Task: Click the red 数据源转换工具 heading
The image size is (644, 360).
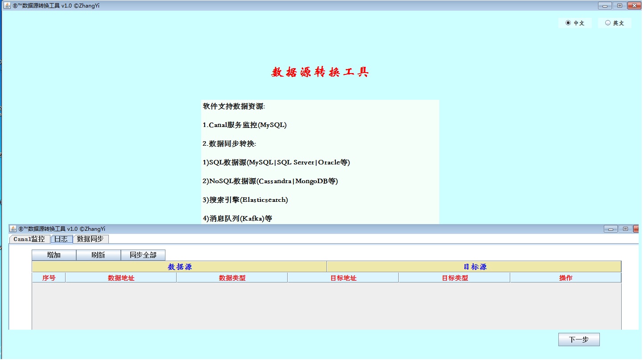Action: [320, 72]
